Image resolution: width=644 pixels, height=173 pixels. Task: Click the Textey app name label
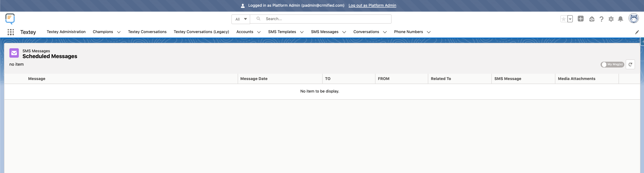28,32
